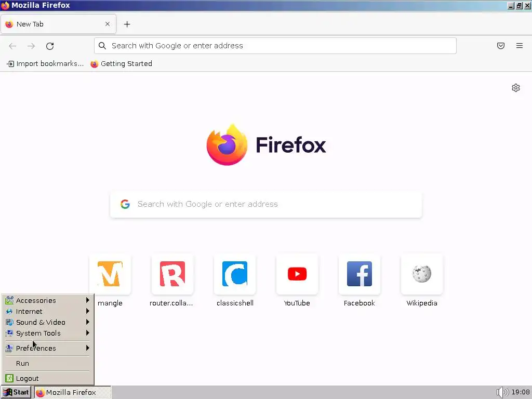The width and height of the screenshot is (532, 399).
Task: Choose Run from the Start menu
Action: [47, 363]
